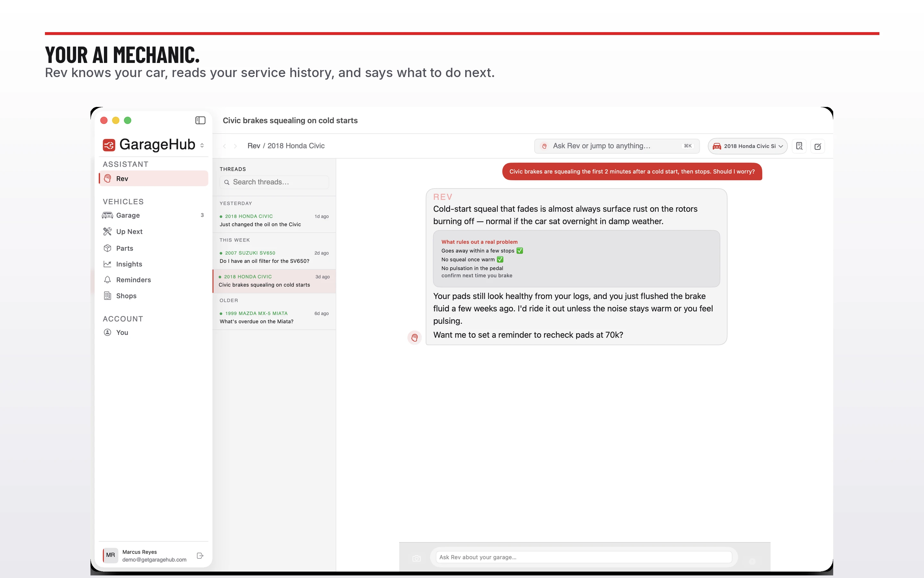
Task: Click the Marcus Reyes name
Action: (x=140, y=552)
